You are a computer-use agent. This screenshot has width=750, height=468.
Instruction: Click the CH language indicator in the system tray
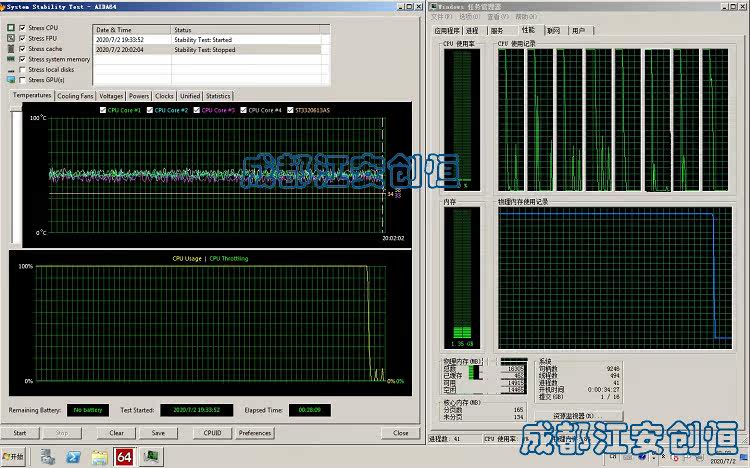click(x=613, y=457)
